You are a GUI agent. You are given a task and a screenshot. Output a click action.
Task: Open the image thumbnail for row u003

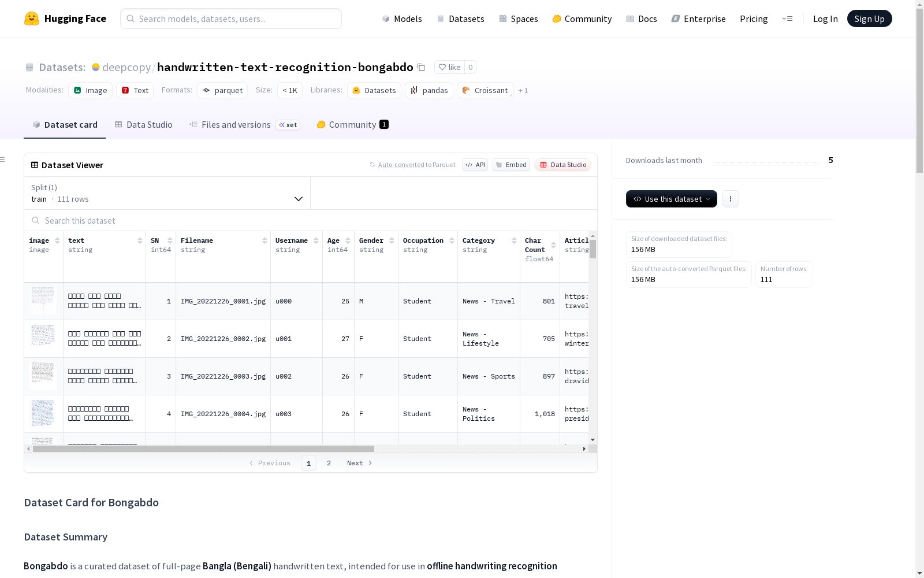coord(43,414)
